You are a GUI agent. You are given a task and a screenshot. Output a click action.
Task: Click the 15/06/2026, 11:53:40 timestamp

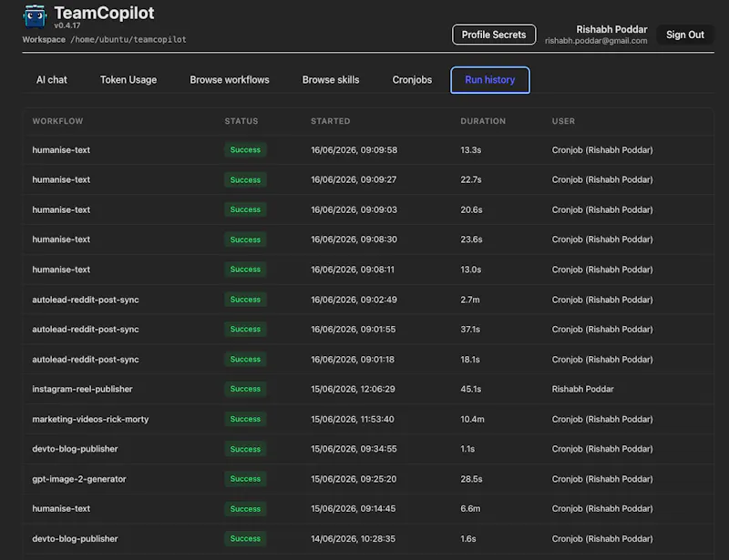point(353,420)
